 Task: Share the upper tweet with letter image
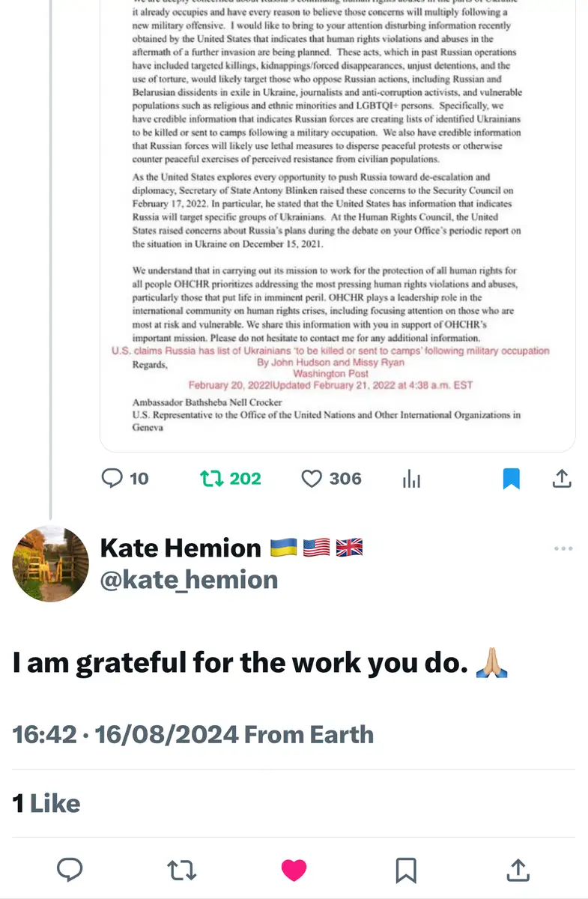coord(562,479)
